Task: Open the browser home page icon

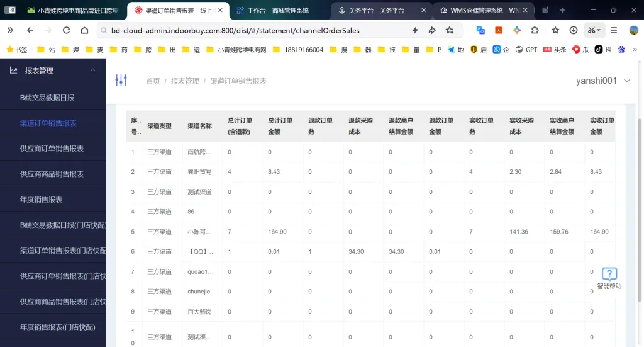Action: click(84, 30)
